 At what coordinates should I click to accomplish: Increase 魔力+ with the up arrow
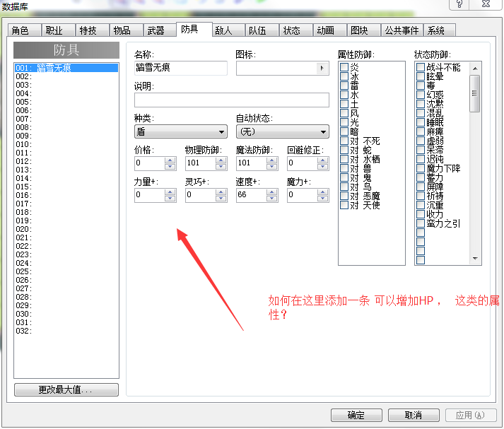[322, 192]
